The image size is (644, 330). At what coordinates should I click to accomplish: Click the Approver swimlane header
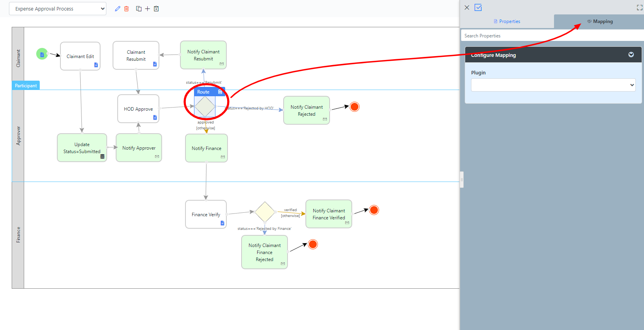pos(18,136)
